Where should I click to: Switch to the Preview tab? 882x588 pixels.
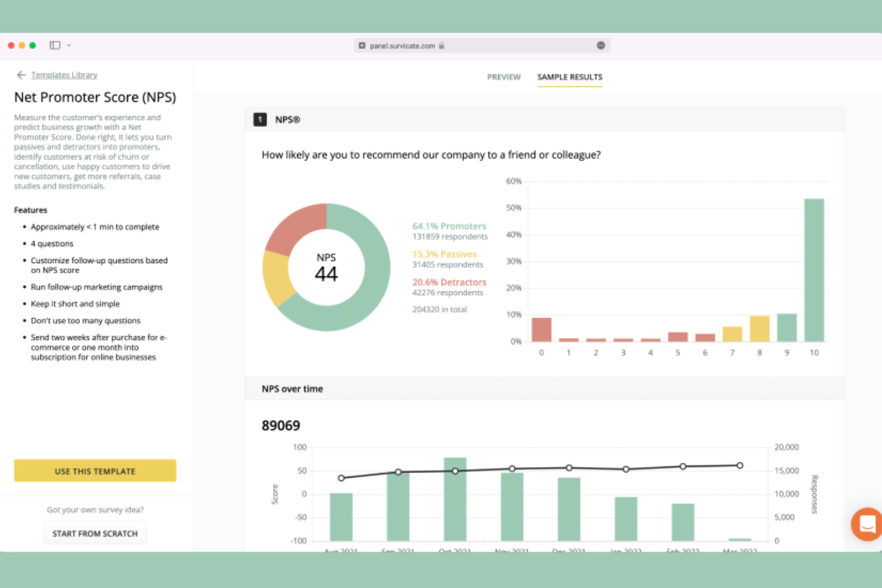(x=504, y=77)
